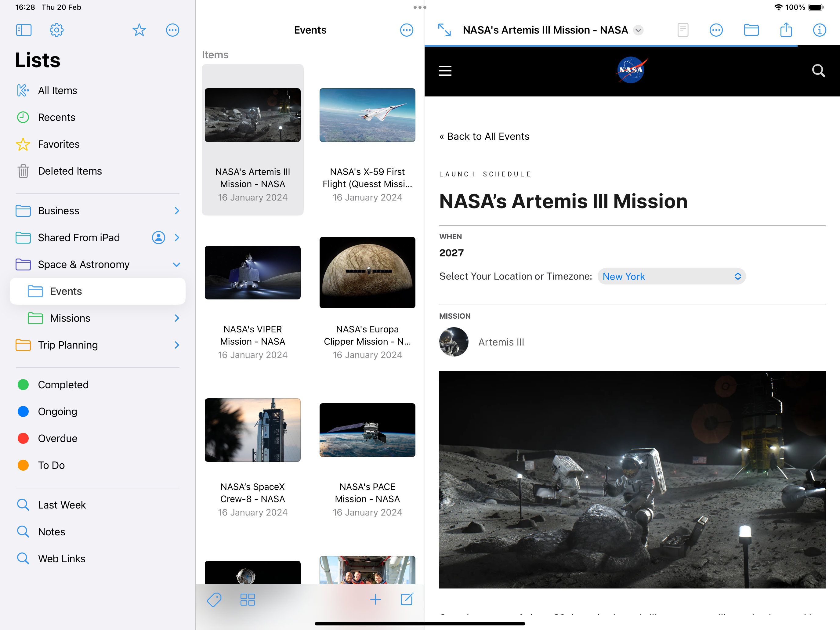Open the Web Links saved search
Screen dimensions: 840x630
(97, 559)
